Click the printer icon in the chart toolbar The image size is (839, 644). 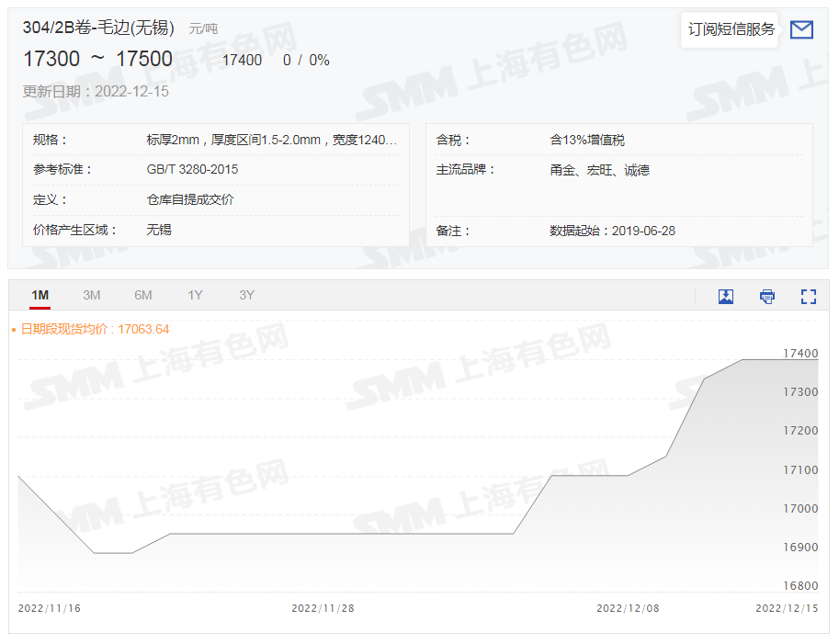[x=766, y=296]
